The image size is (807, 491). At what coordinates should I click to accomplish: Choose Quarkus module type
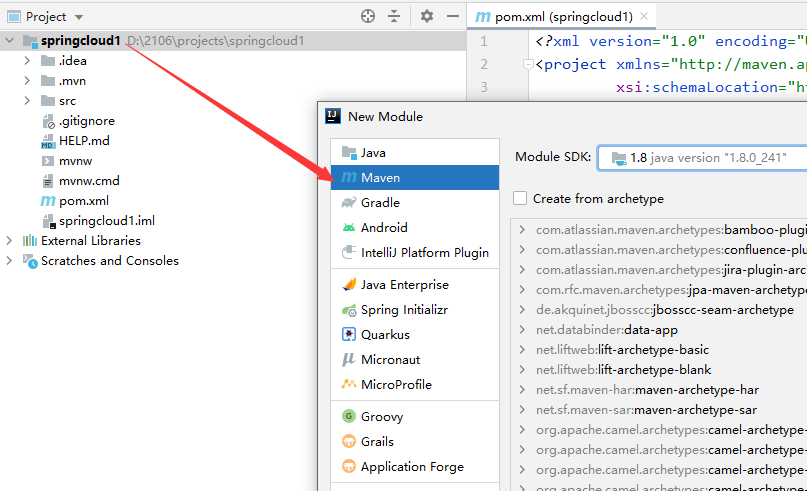pos(415,335)
